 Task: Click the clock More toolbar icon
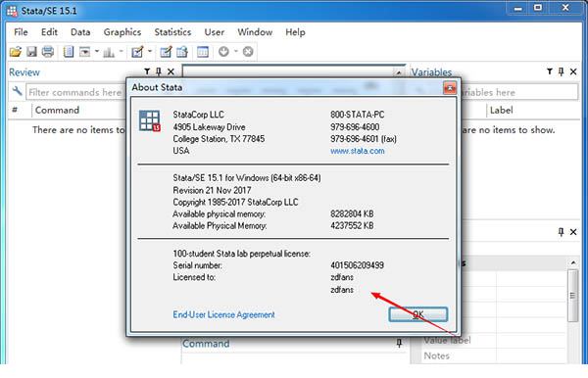pyautogui.click(x=223, y=52)
